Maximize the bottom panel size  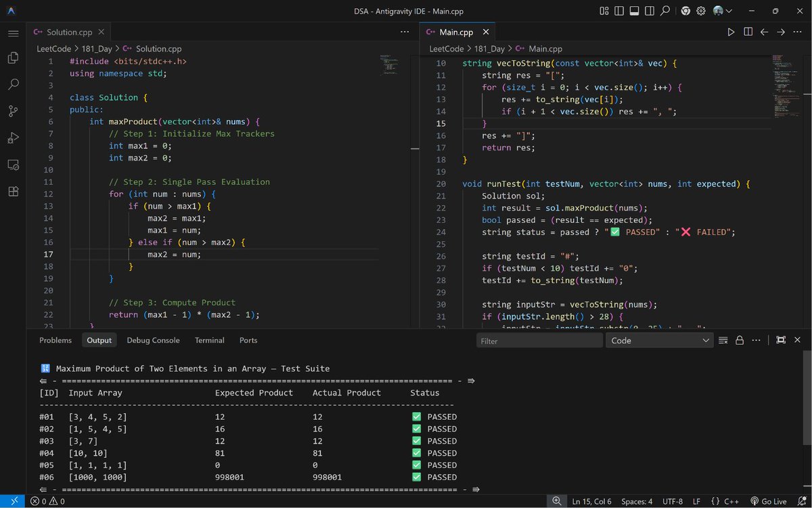[781, 340]
